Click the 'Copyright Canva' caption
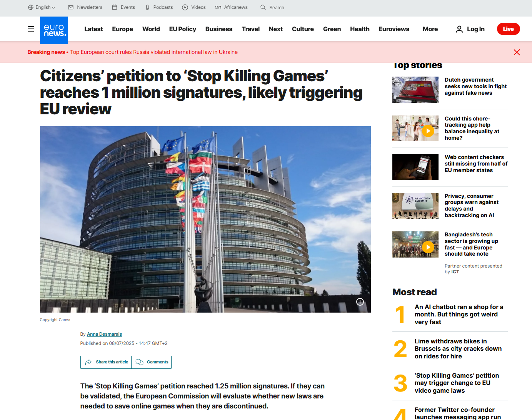Screen dimensions: 532x420 55,320
